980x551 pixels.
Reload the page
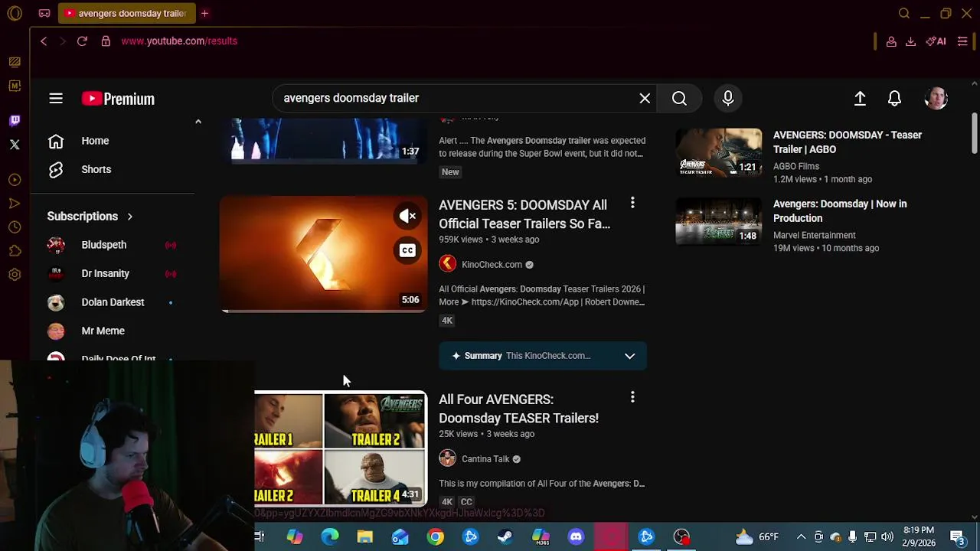[x=82, y=41]
